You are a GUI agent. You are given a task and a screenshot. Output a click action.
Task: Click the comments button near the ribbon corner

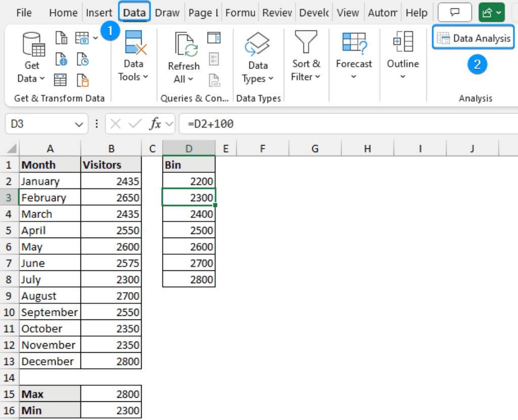tap(454, 12)
